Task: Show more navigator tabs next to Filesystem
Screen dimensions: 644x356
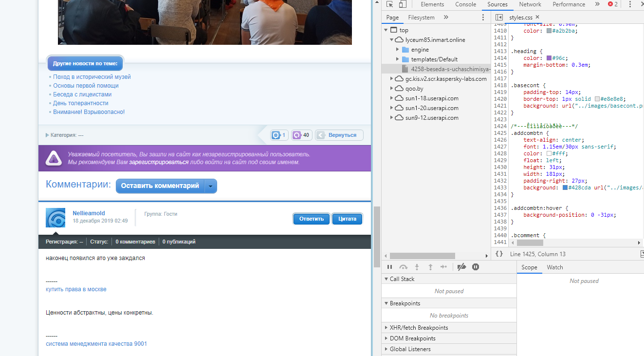Action: tap(446, 18)
